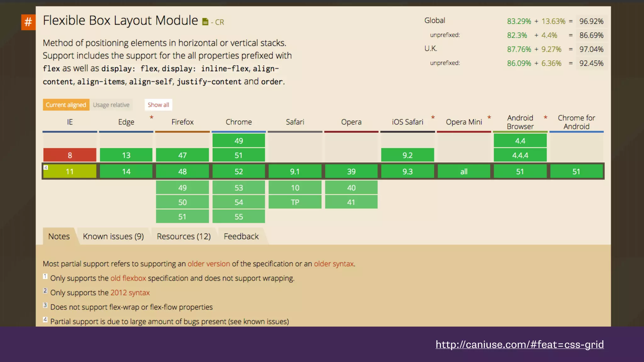Click the asterisk beside iOS Safari

click(433, 117)
